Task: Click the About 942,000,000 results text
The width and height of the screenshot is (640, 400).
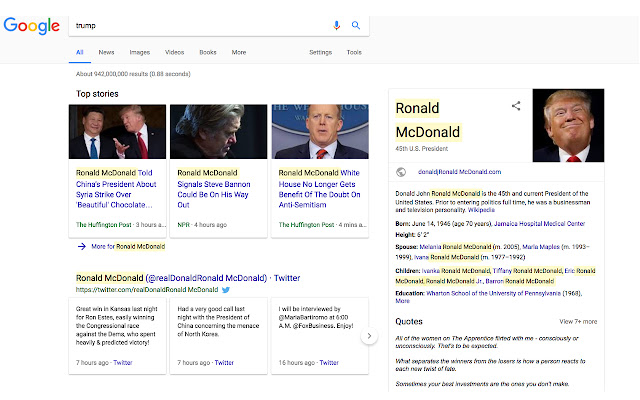Action: point(133,74)
